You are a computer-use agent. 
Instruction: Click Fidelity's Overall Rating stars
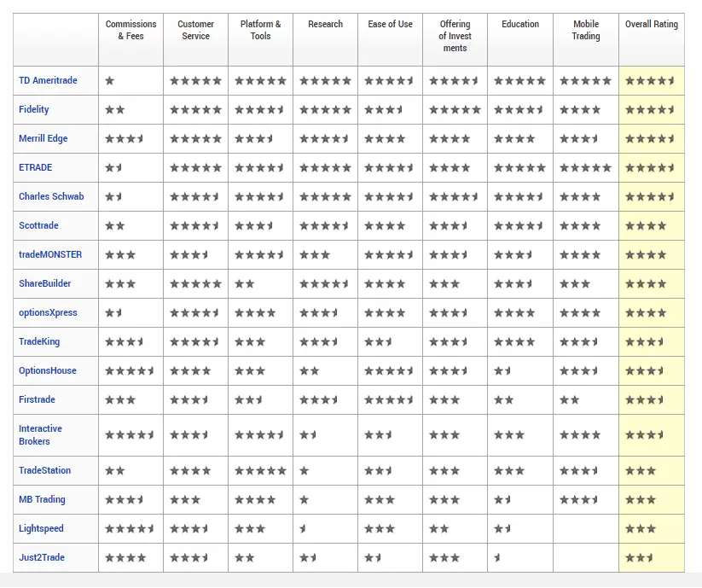click(x=652, y=109)
